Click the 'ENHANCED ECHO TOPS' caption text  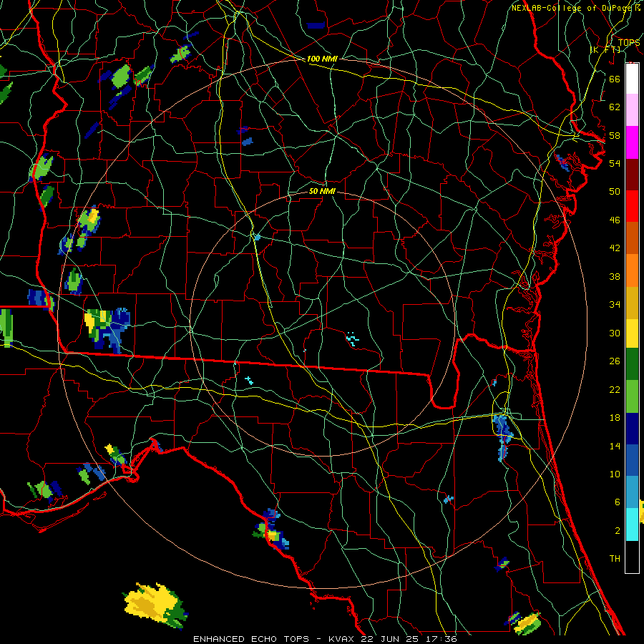coord(251,639)
